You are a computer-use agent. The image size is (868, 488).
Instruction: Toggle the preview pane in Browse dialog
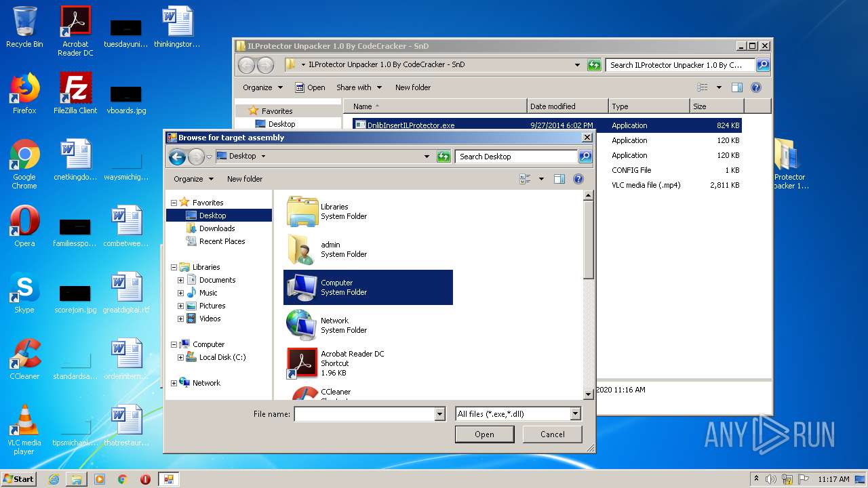559,179
